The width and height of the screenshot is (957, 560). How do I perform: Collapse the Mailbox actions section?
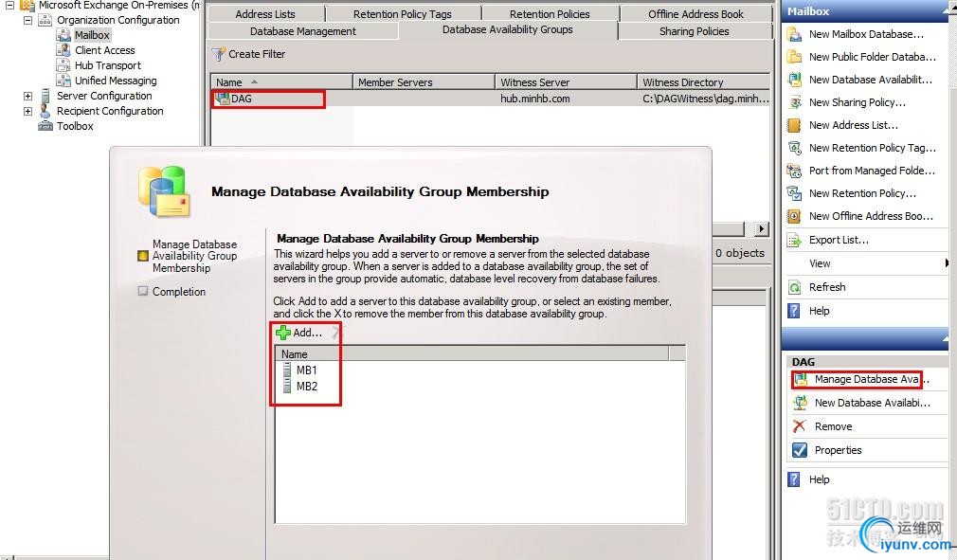pos(946,11)
